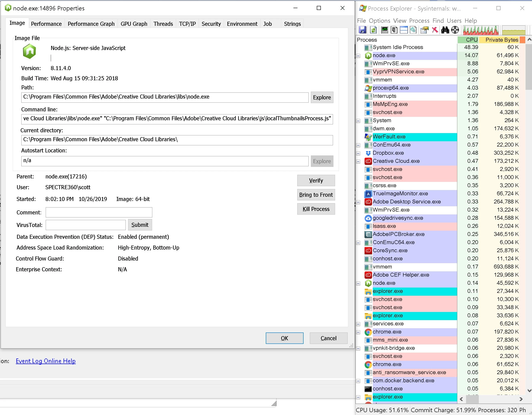
Task: Open the Options menu in Process Explorer
Action: tap(379, 21)
